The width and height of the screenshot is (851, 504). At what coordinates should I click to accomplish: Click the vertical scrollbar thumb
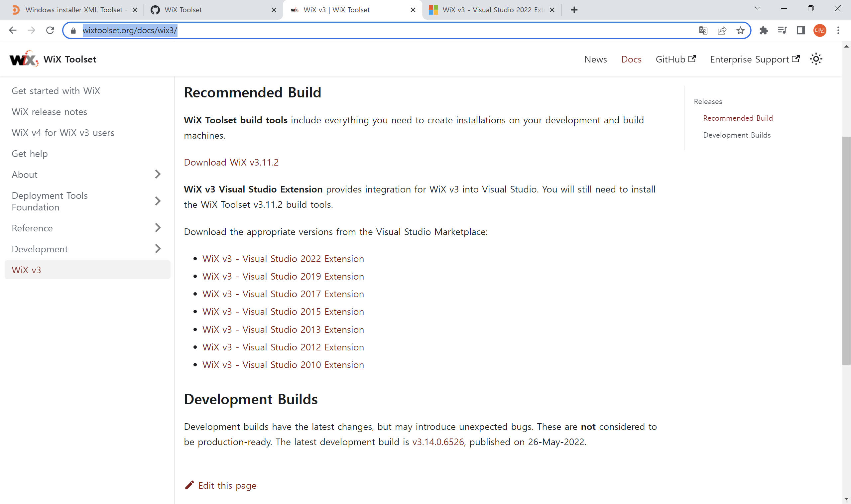pos(846,251)
